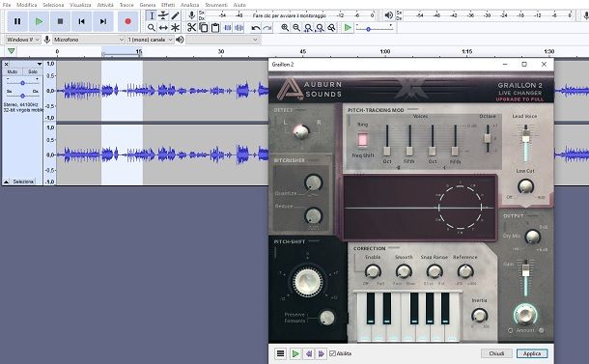Start playback with the green Play button
The height and width of the screenshot is (364, 589).
click(x=39, y=21)
